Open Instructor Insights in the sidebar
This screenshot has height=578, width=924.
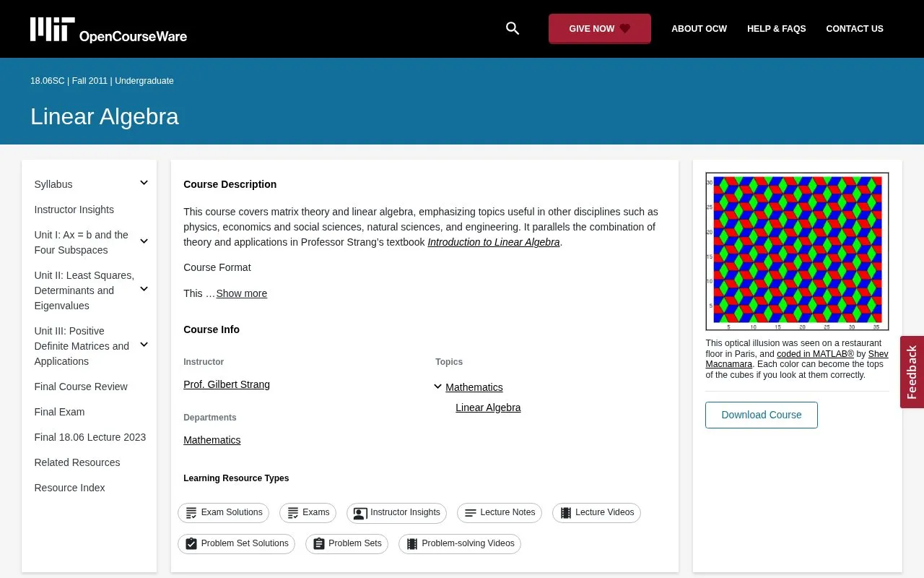(74, 210)
